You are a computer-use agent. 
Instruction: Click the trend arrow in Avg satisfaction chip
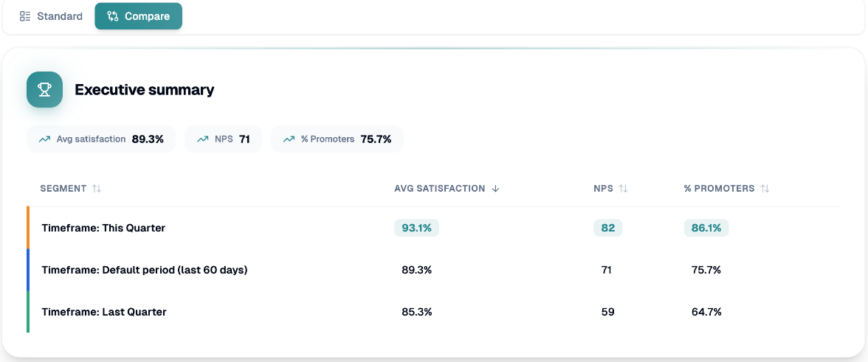(x=45, y=139)
